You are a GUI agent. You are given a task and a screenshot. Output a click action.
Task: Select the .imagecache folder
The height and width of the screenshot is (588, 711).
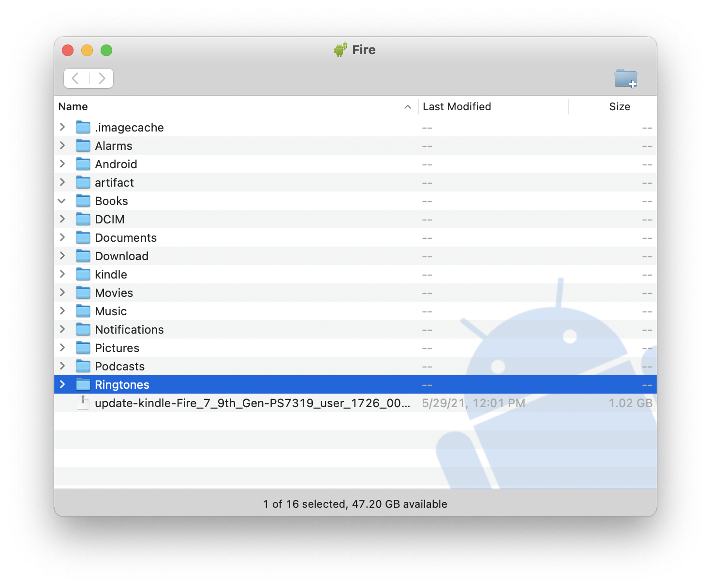[129, 128]
